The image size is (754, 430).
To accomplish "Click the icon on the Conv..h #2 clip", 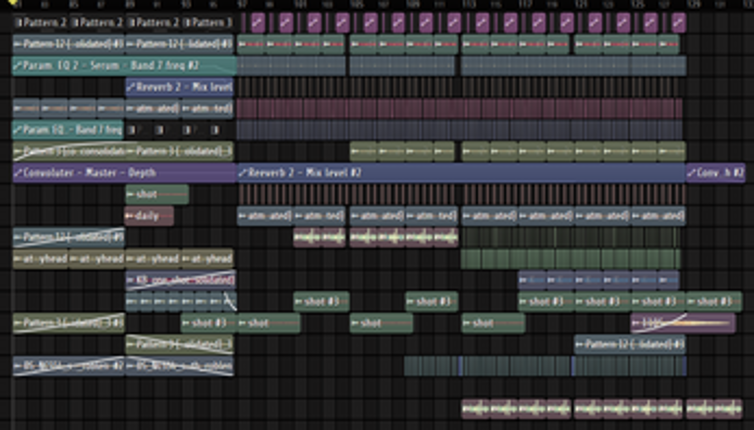I will coord(692,173).
